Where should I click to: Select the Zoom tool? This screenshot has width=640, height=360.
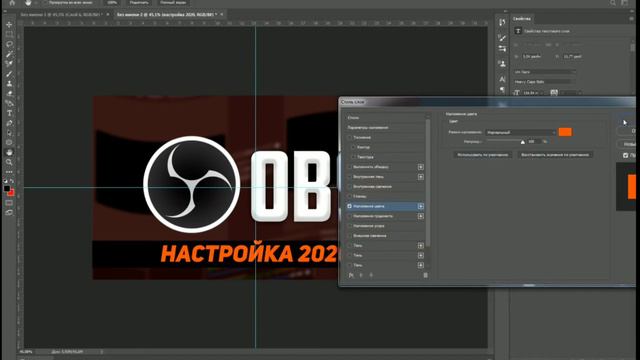pyautogui.click(x=9, y=162)
